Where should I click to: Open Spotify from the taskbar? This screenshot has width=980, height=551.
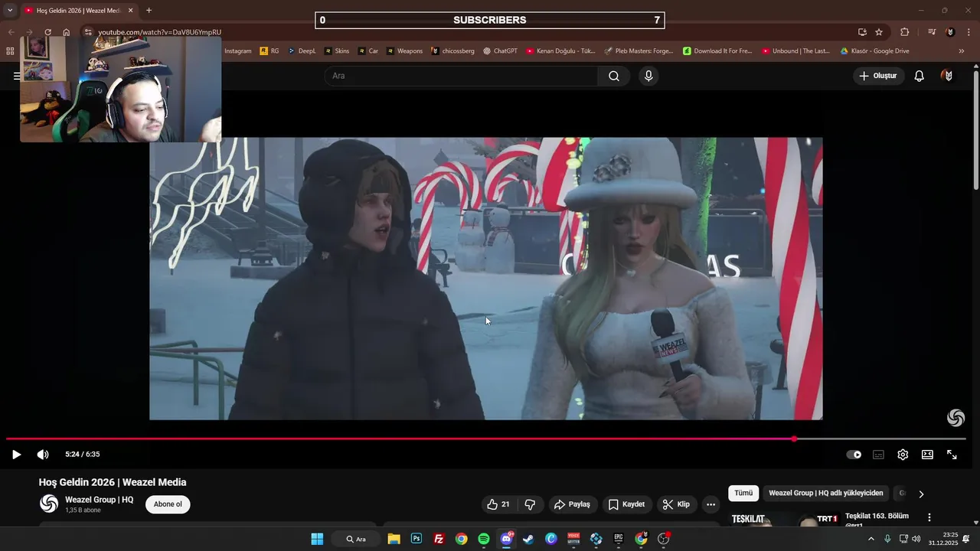484,539
